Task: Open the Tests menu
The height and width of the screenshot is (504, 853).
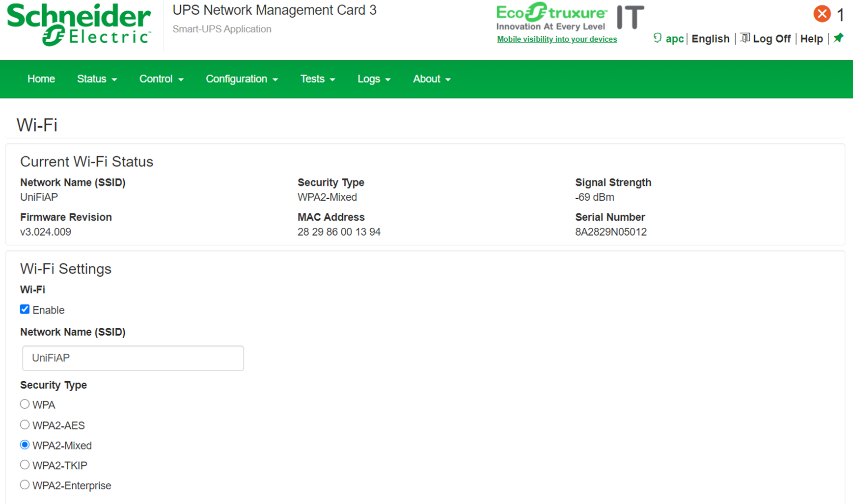Action: tap(317, 79)
